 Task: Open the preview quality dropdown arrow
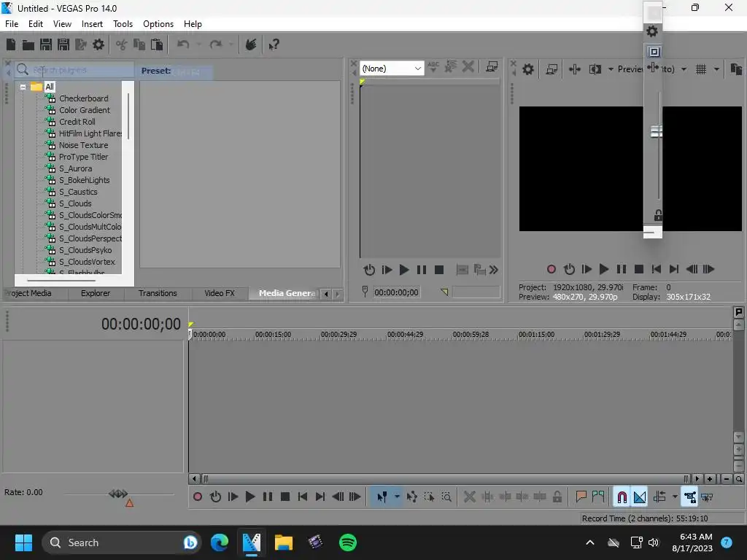click(684, 69)
